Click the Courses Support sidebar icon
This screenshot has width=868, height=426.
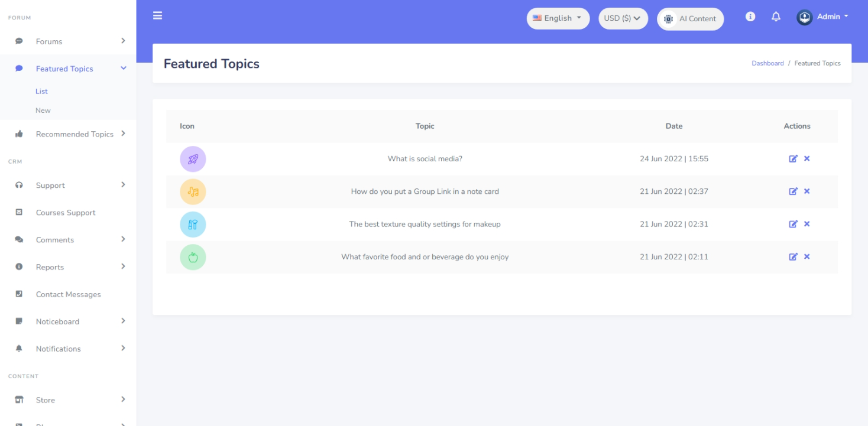tap(19, 212)
